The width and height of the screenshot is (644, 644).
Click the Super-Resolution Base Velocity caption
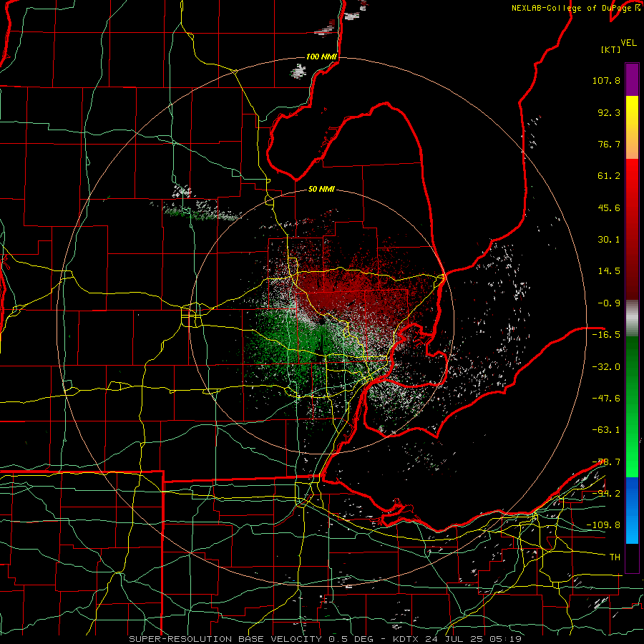click(326, 639)
